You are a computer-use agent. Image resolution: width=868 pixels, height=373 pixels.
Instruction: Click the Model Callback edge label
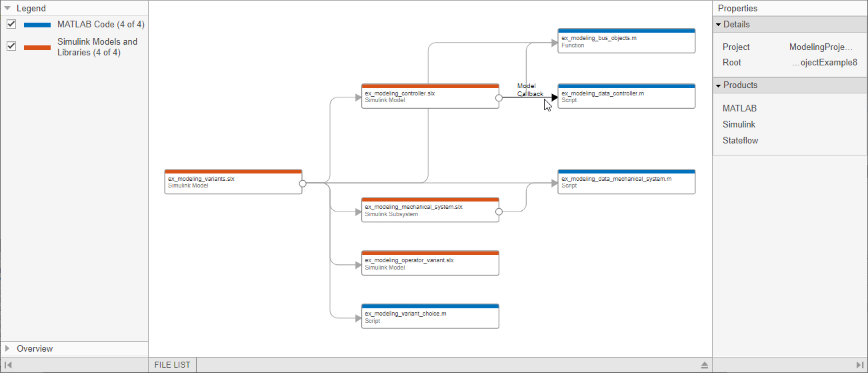point(530,89)
